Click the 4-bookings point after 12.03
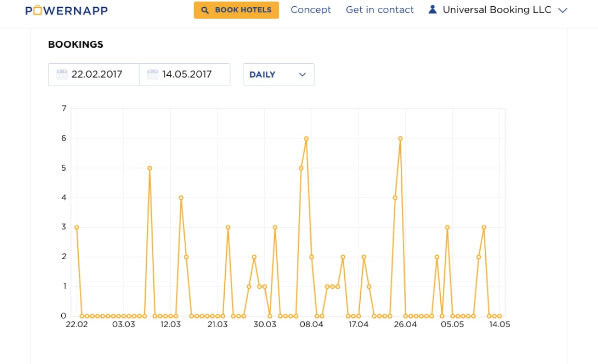The width and height of the screenshot is (598, 364). tap(181, 198)
